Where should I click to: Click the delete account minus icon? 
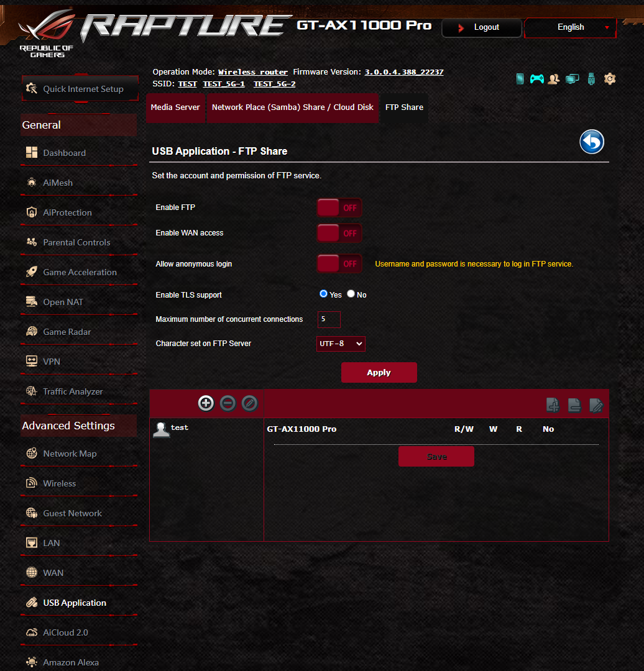228,403
